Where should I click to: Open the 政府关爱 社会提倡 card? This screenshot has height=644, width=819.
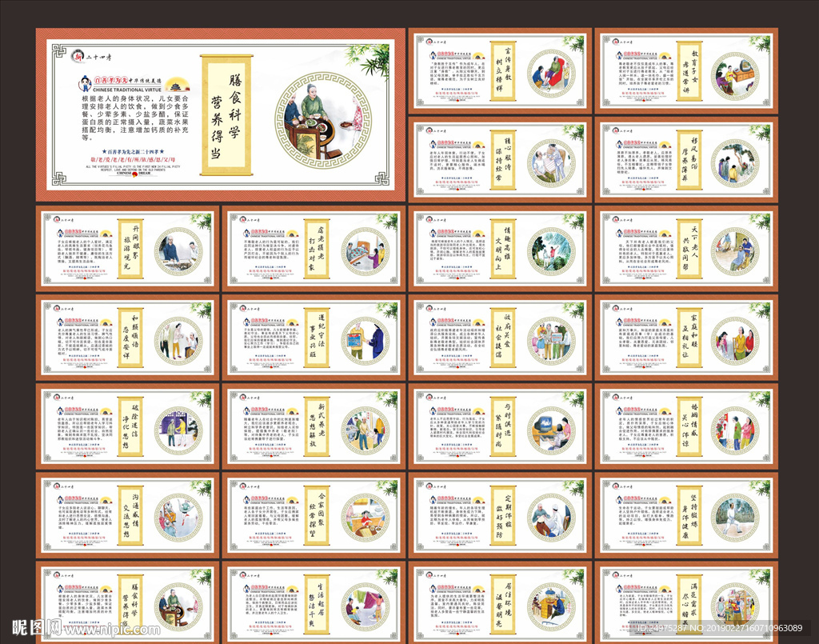pos(500,338)
